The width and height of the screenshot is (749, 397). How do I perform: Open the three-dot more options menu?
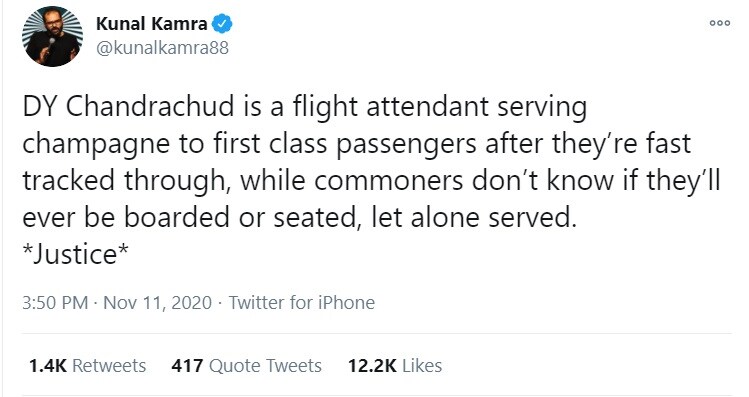point(719,22)
